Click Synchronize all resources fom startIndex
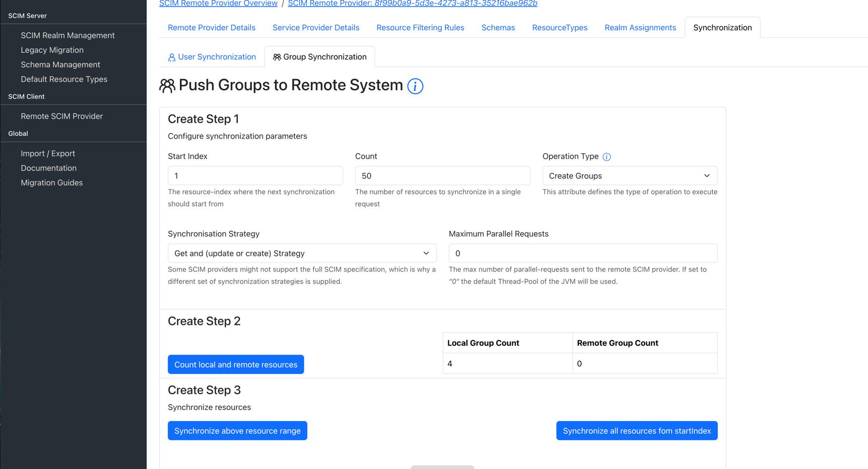 [x=637, y=431]
